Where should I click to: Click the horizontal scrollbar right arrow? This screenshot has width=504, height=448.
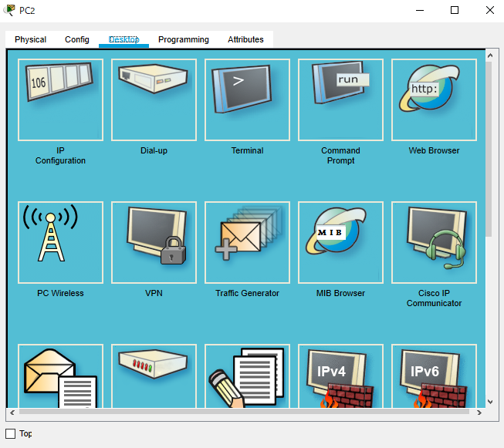click(479, 413)
